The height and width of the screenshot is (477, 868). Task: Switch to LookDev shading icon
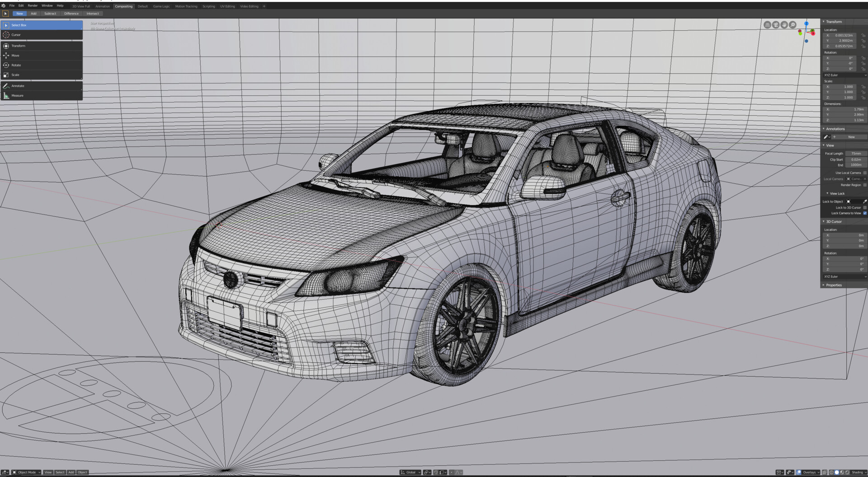point(842,472)
